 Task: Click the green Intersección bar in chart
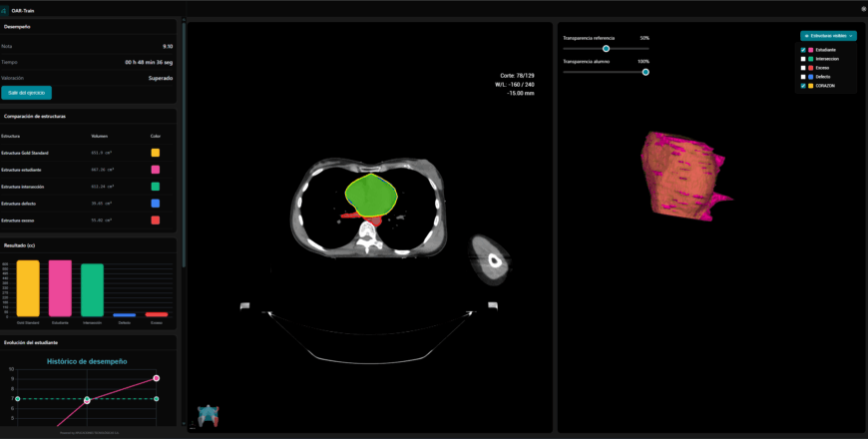92,290
